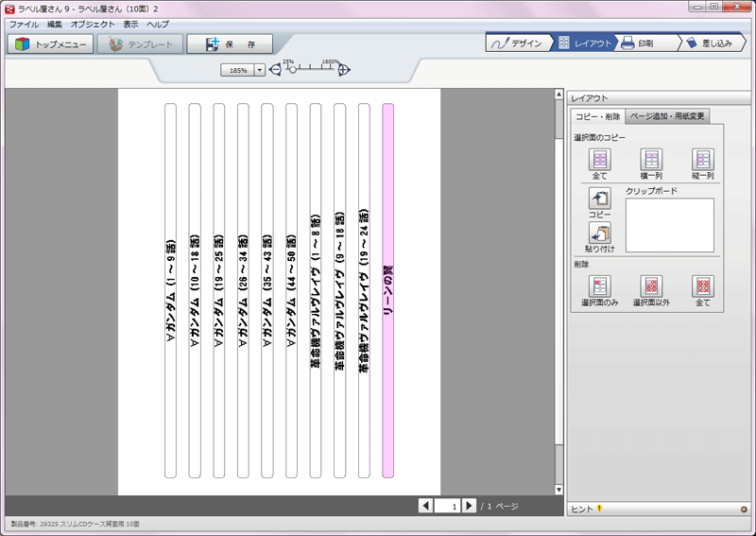
Task: Click the 印刷 printer icon
Action: pos(627,43)
